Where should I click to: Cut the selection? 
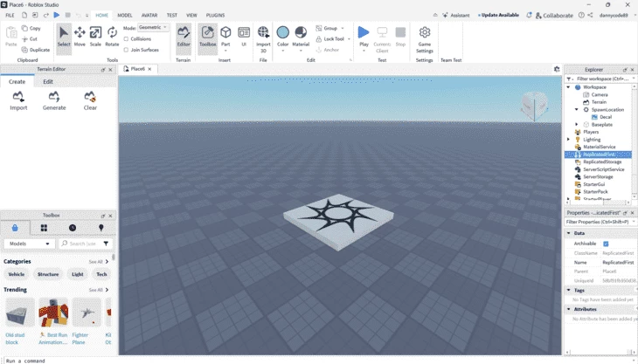coord(30,39)
